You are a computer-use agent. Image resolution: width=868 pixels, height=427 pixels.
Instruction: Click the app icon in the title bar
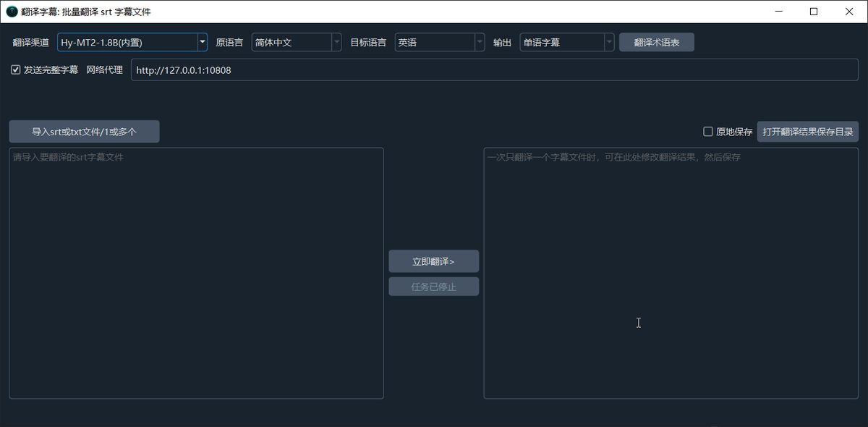[12, 12]
